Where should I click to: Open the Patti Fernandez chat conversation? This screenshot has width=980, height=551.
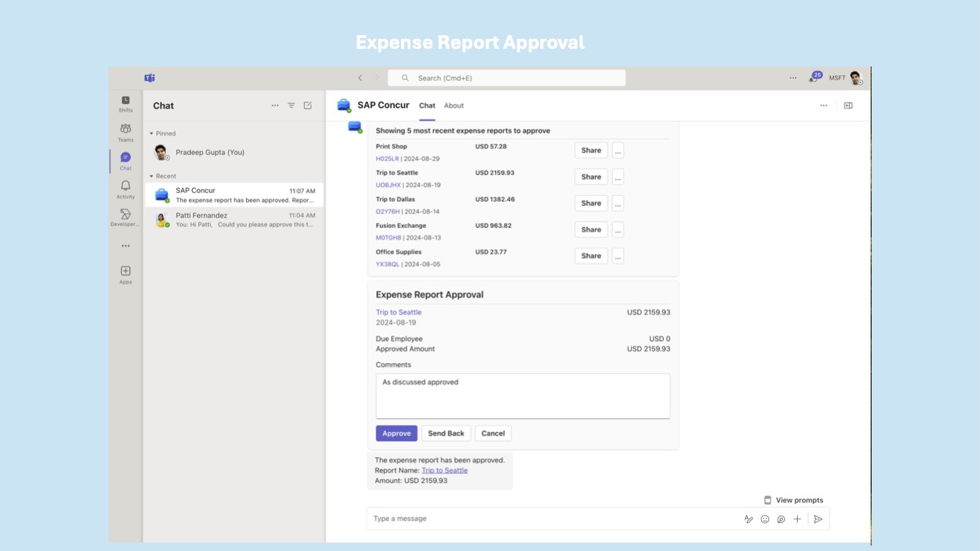(234, 220)
